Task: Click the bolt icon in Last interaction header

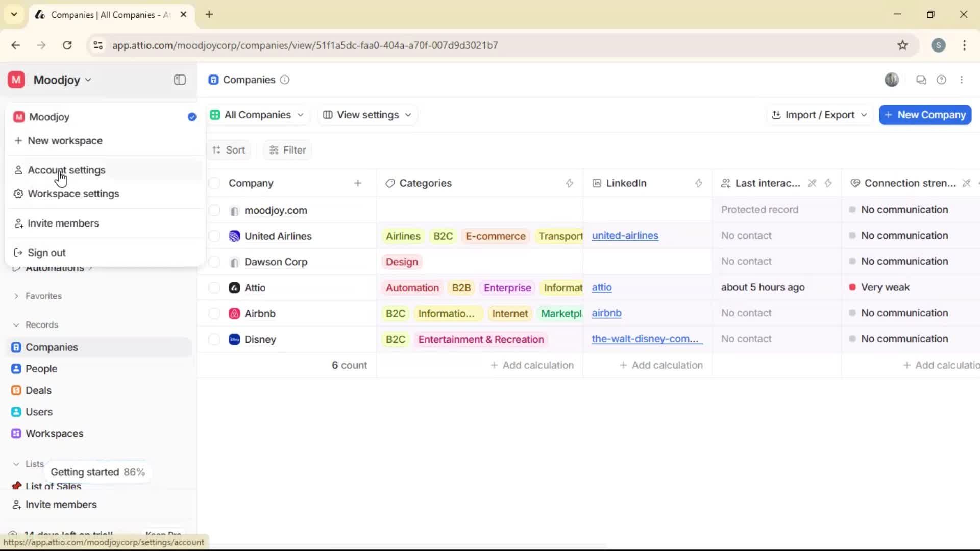Action: pos(828,183)
